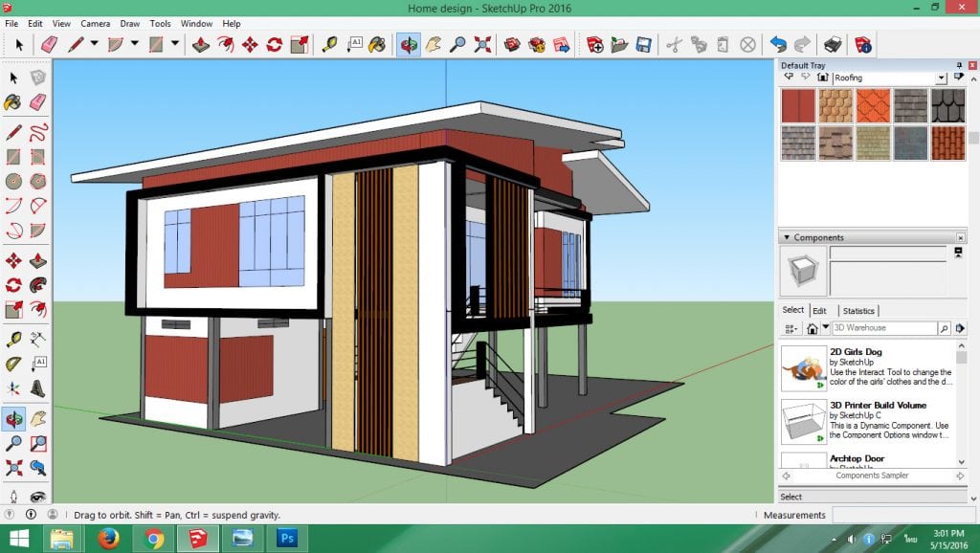
Task: Select the Tape Measure tool in top toolbar
Action: tap(329, 44)
